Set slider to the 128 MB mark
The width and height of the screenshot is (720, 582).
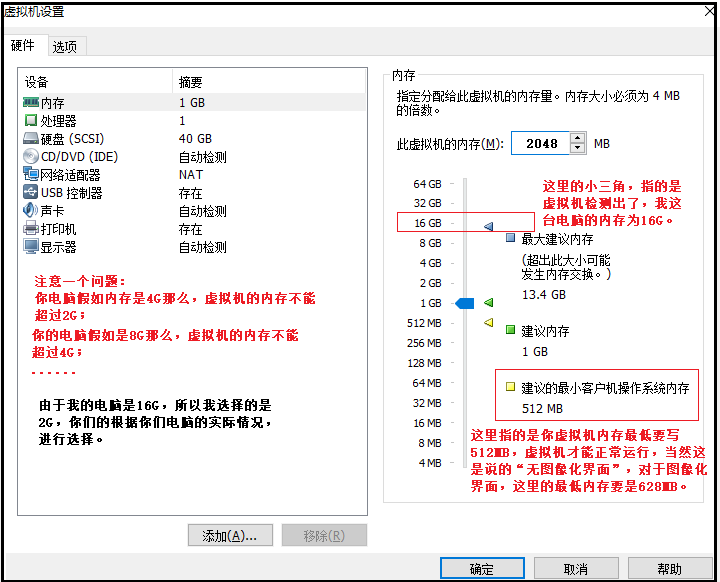click(424, 363)
